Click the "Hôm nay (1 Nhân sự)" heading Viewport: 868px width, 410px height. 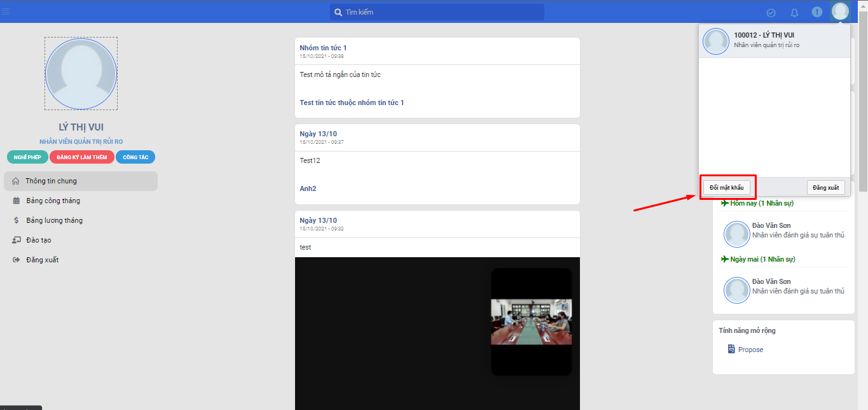(x=762, y=203)
